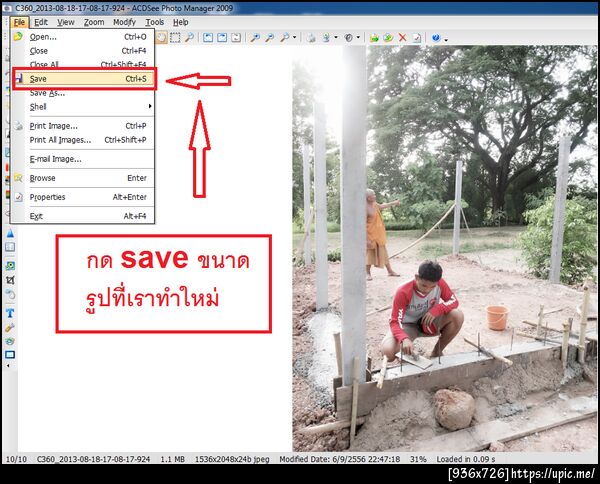The height and width of the screenshot is (484, 600).
Task: Choose Save in the File menu
Action: 84,79
